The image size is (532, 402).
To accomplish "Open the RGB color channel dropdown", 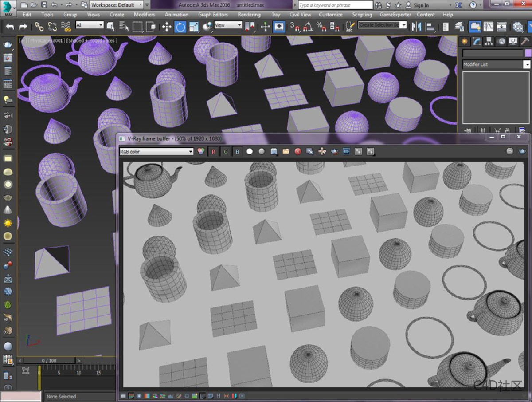I will (156, 152).
